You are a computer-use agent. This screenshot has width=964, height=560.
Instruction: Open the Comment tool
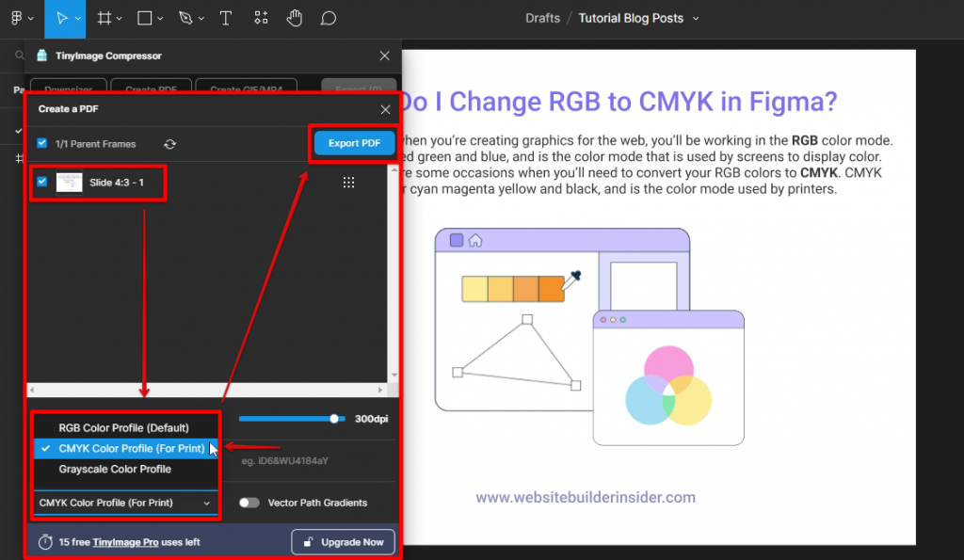coord(328,18)
